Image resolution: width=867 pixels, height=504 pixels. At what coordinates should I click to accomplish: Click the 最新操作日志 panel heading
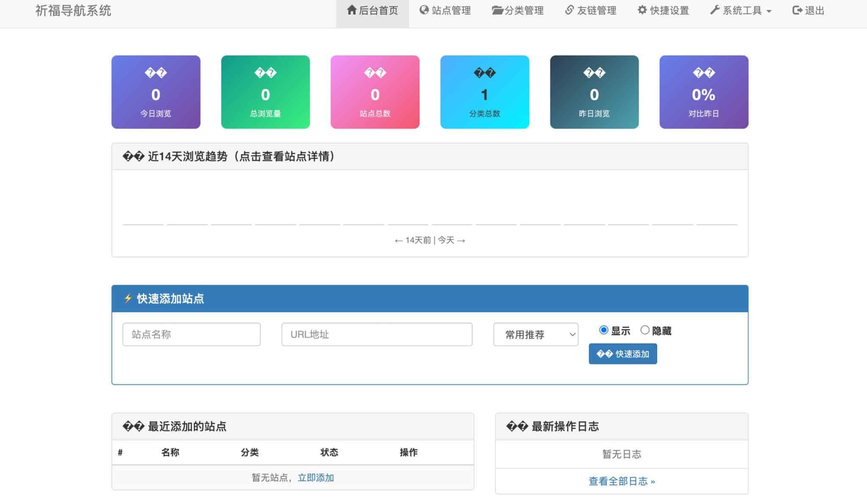point(621,427)
